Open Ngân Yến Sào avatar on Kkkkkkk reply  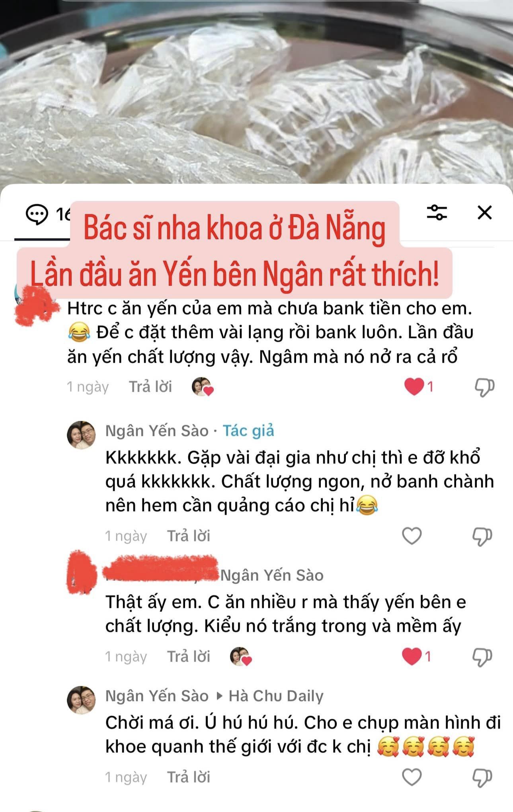[81, 435]
